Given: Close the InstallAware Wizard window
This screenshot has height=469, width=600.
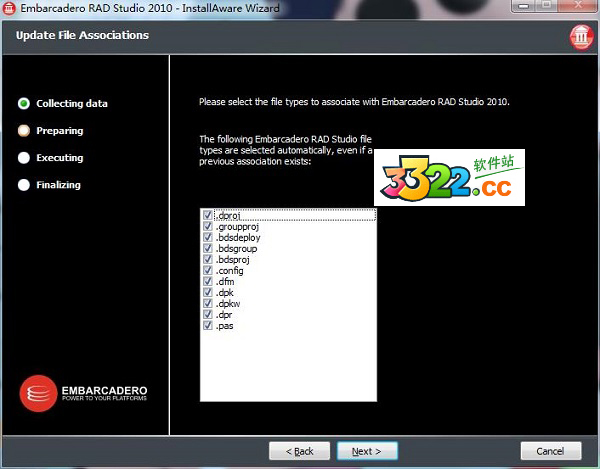Looking at the screenshot, I should 578,6.
